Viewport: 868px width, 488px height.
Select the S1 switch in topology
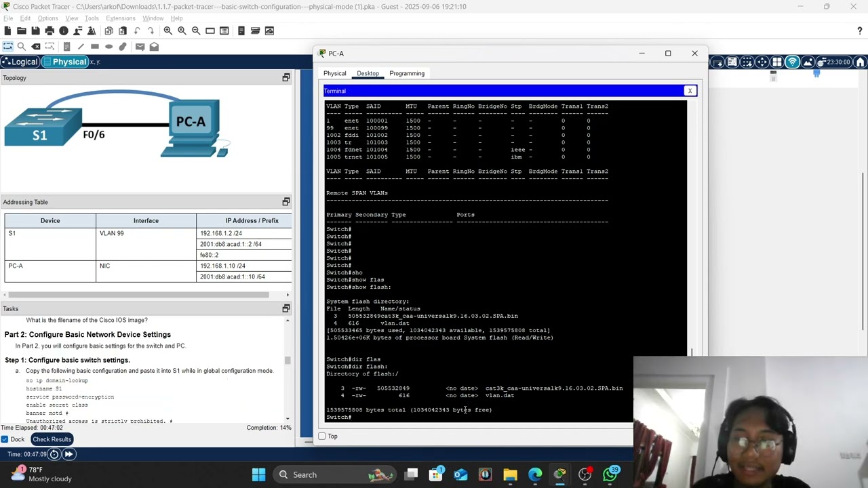click(x=43, y=127)
